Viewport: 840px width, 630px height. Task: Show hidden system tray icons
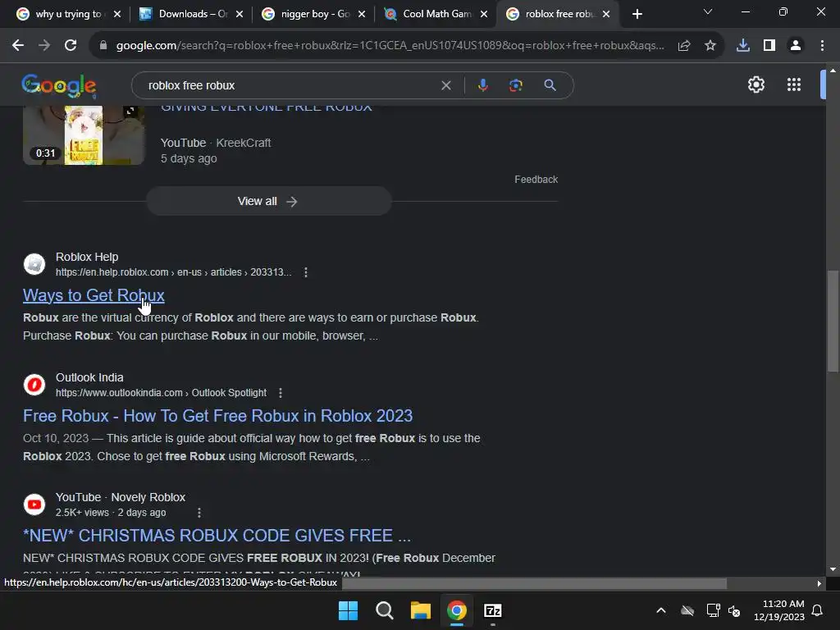pos(661,610)
